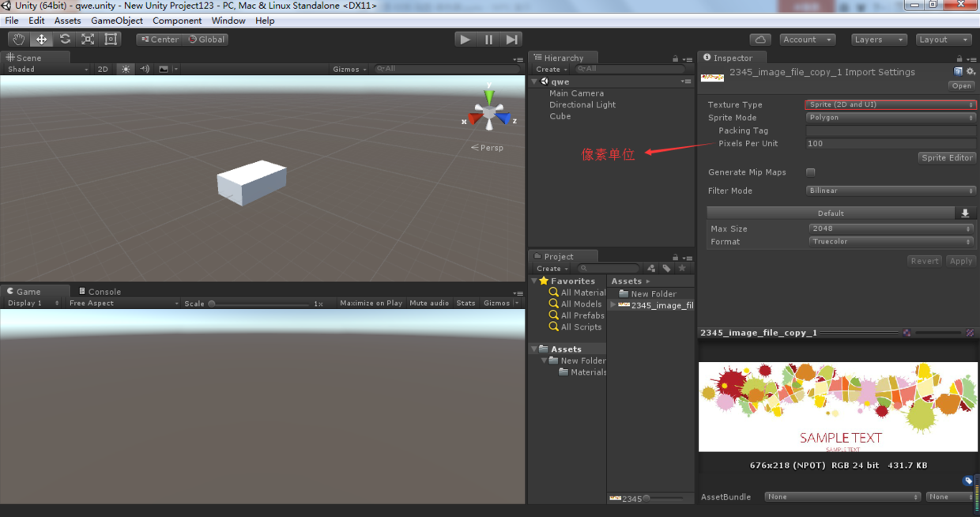Toggle scene lighting in the Scene view
This screenshot has width=980, height=517.
tap(124, 69)
